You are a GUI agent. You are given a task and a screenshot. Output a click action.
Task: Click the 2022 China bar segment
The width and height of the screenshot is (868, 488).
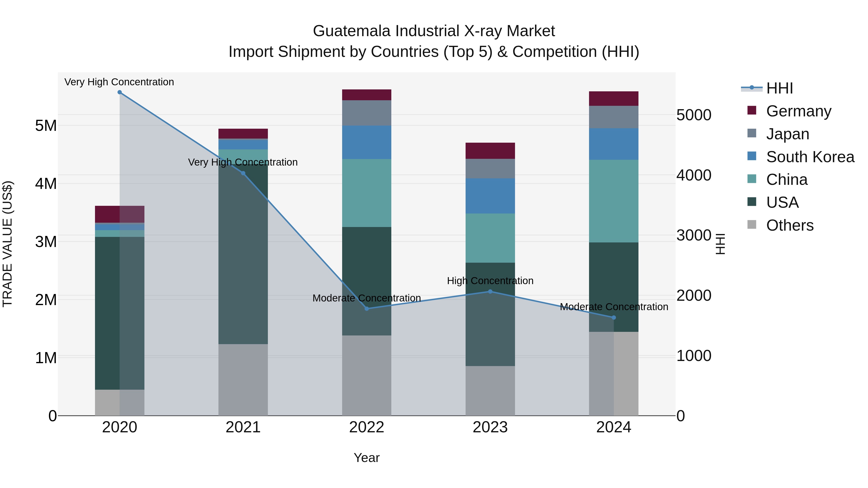tap(366, 193)
